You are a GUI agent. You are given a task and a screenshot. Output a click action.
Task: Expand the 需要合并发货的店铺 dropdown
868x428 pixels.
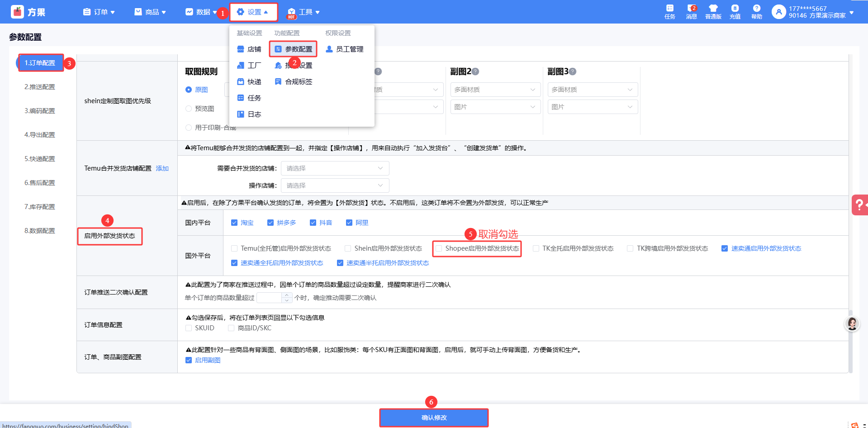click(335, 168)
